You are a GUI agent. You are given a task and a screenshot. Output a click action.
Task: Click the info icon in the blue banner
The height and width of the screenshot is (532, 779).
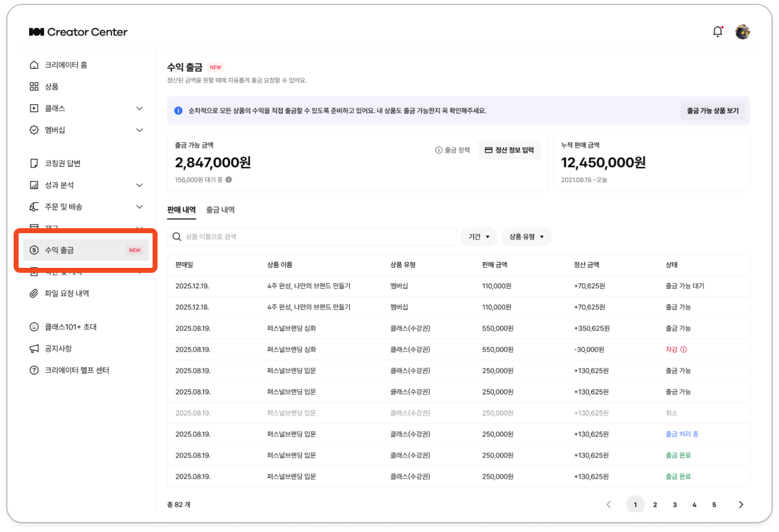click(179, 111)
